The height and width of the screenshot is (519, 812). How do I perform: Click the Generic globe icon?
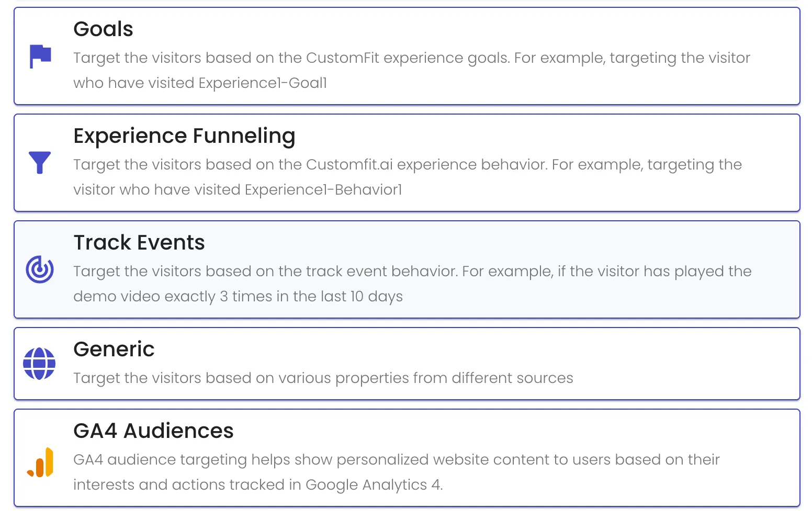(40, 364)
